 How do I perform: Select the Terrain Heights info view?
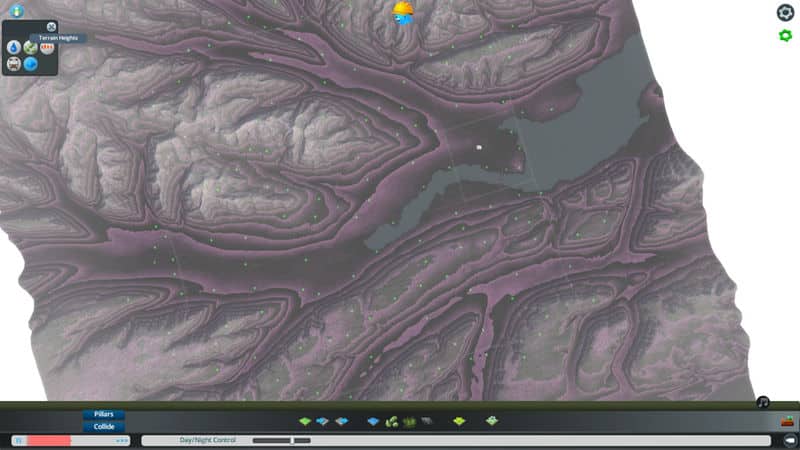pos(30,47)
